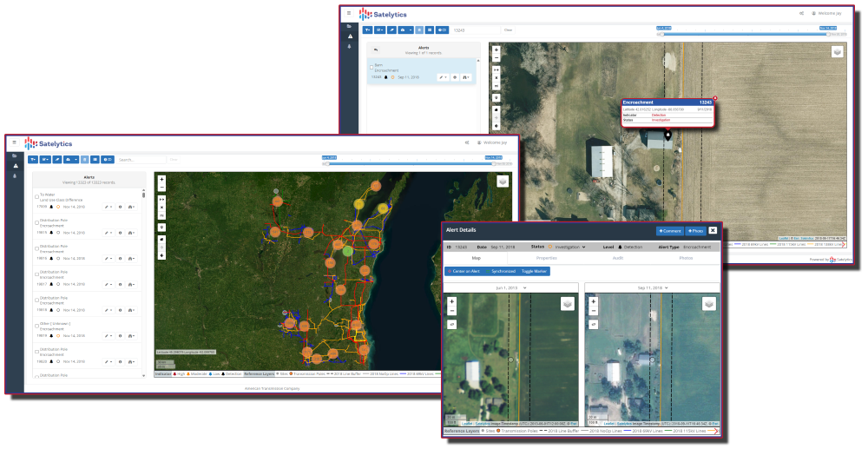Switch to Properties tab in Alert Details

(546, 258)
